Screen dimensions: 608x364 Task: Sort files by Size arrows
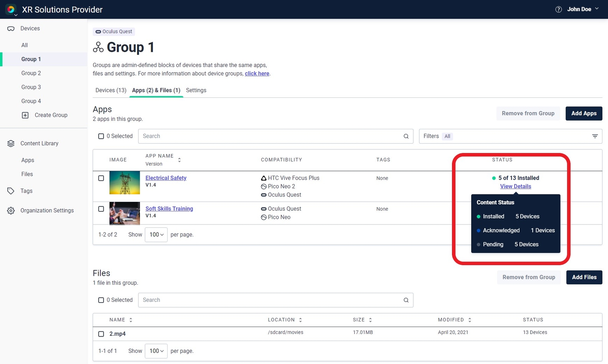pos(370,320)
